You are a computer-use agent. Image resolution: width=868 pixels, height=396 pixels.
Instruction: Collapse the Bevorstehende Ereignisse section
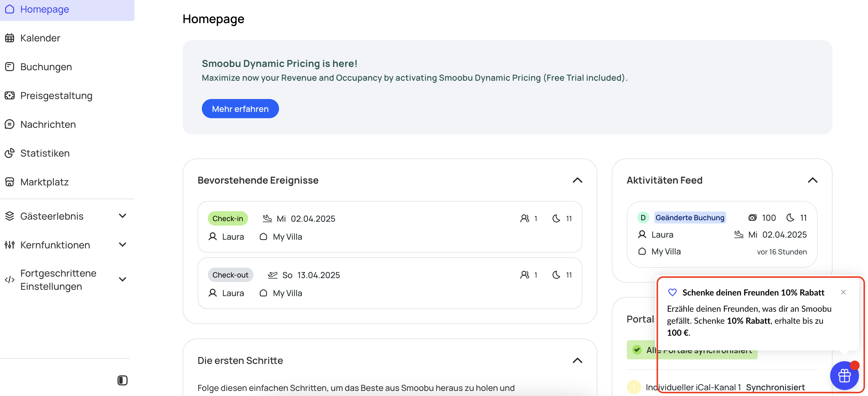click(577, 180)
